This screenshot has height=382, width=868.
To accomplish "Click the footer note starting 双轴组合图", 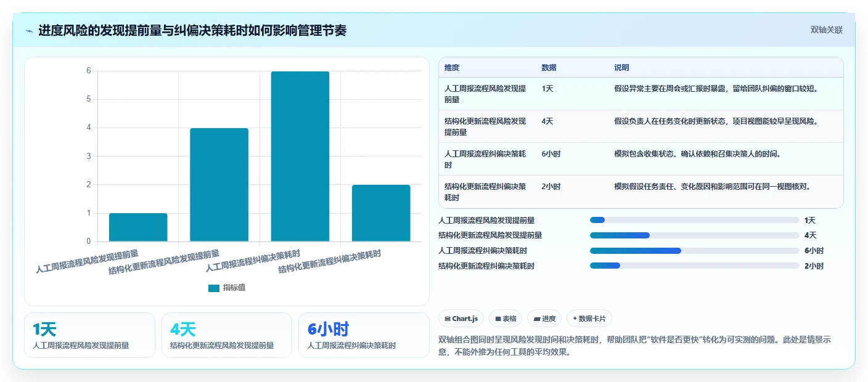I will click(635, 346).
